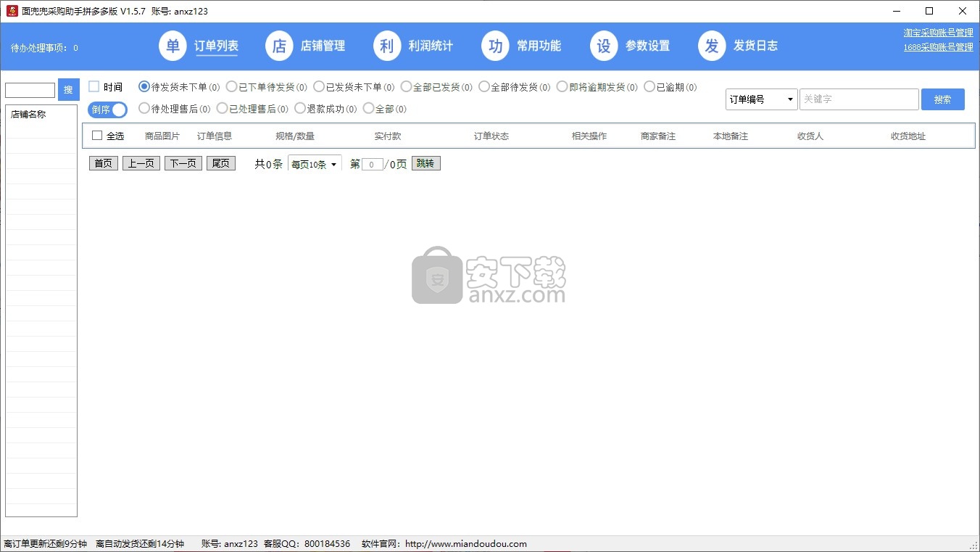This screenshot has height=552, width=980.
Task: Click the app logo in title bar
Action: pyautogui.click(x=12, y=11)
